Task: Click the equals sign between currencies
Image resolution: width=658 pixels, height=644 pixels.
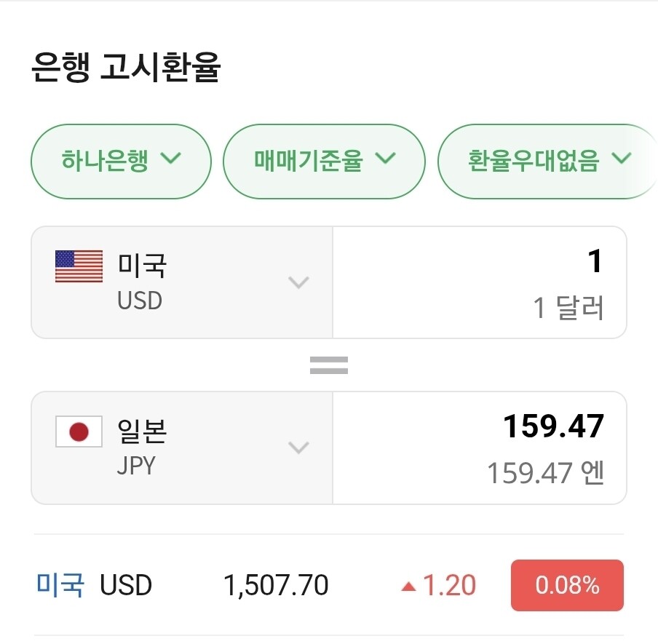Action: tap(329, 365)
